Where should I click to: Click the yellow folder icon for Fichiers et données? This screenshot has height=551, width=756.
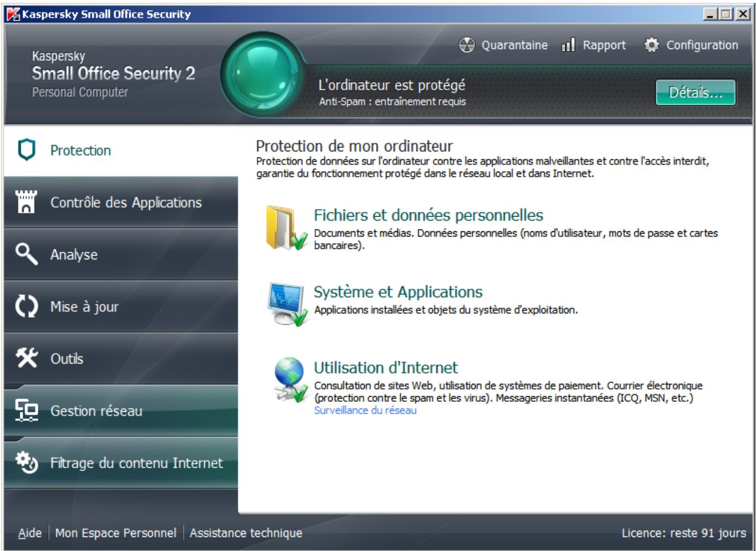(x=286, y=229)
